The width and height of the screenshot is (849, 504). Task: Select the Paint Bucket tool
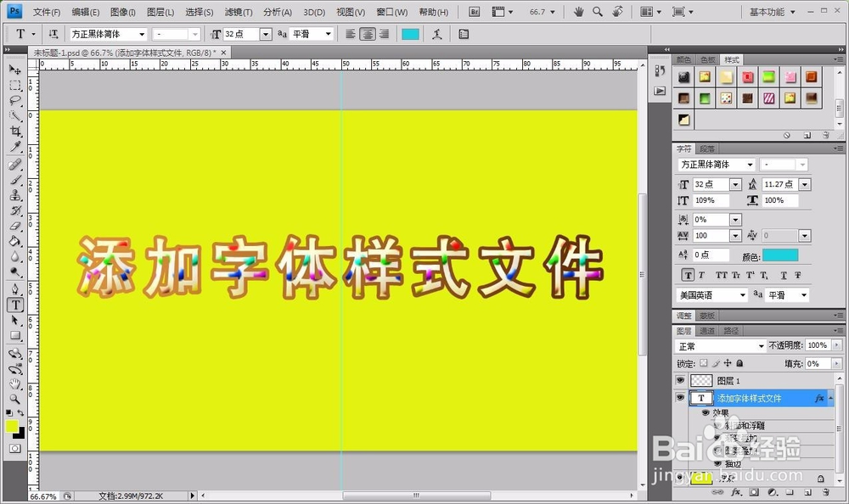click(15, 241)
